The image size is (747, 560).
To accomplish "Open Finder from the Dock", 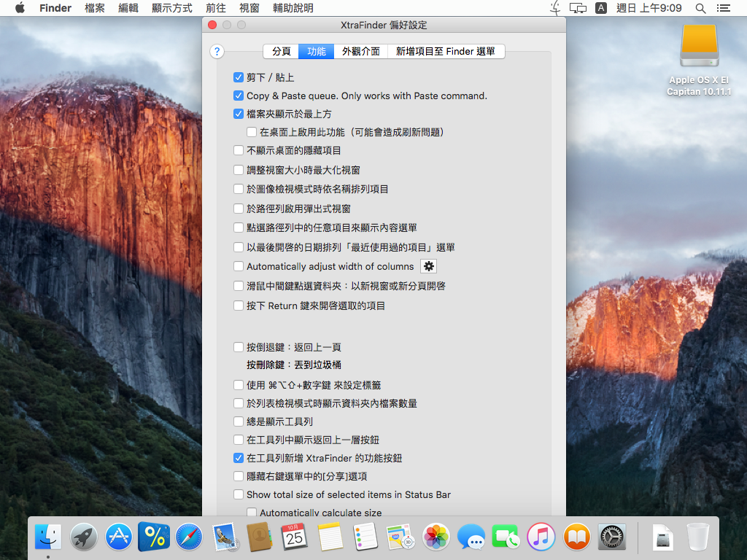I will click(x=48, y=537).
